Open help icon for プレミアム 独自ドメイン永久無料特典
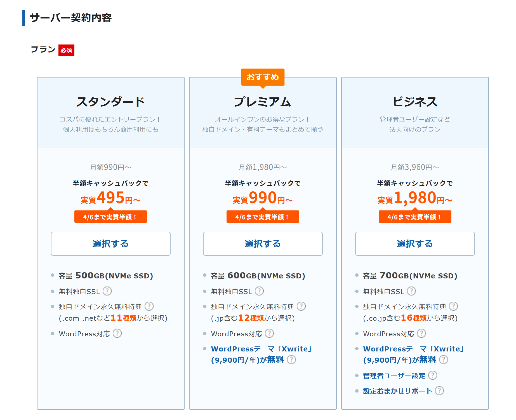The height and width of the screenshot is (420, 516). click(301, 306)
